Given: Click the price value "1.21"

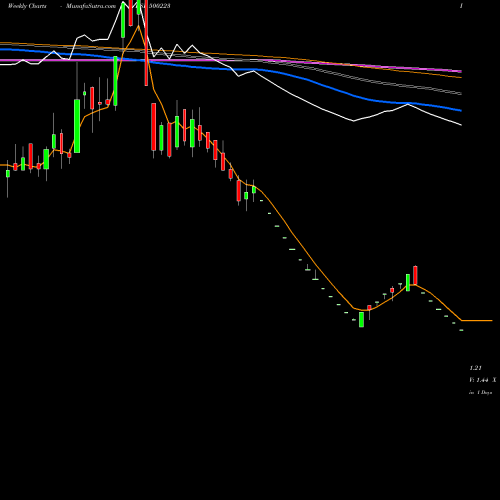Looking at the screenshot, I should click(x=475, y=368).
